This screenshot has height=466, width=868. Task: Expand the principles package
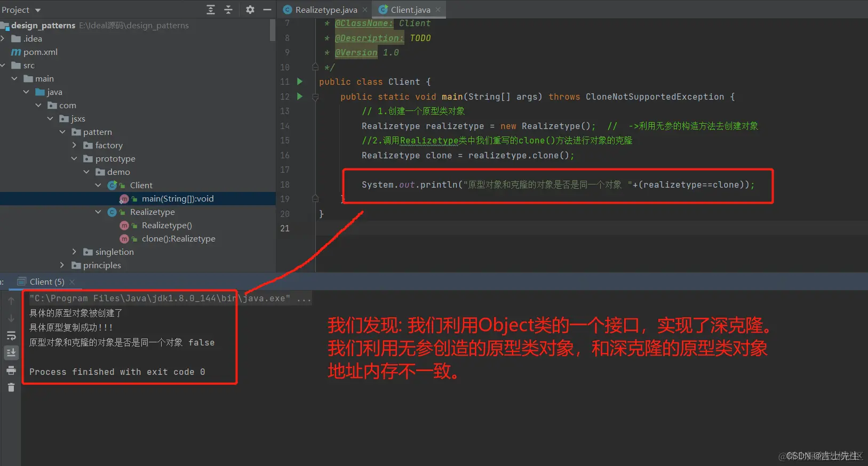(62, 265)
